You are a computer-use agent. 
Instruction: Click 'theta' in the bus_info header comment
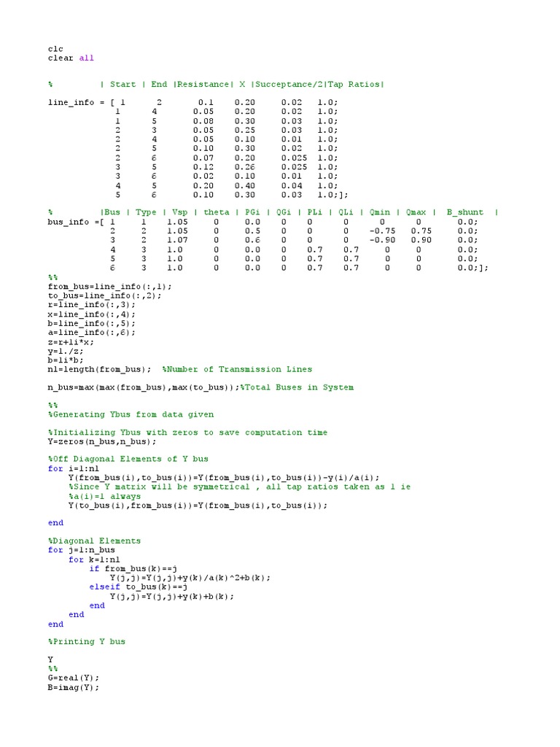(217, 212)
